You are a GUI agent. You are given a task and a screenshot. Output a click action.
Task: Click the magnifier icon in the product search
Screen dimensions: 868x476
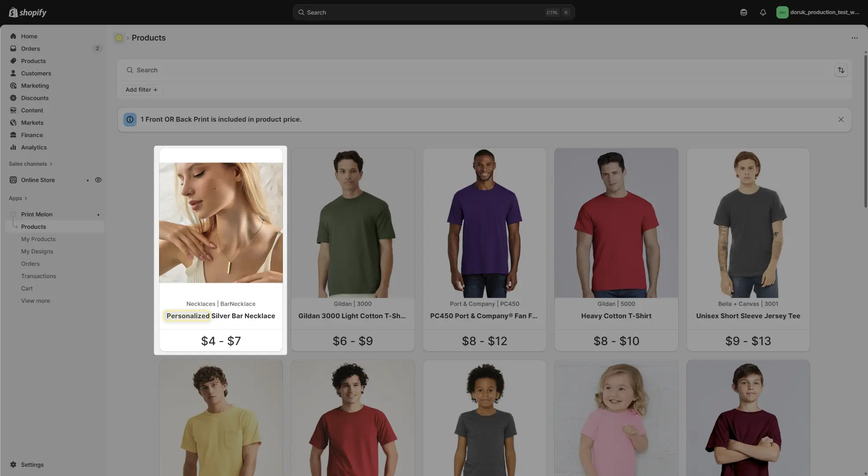[x=130, y=70]
